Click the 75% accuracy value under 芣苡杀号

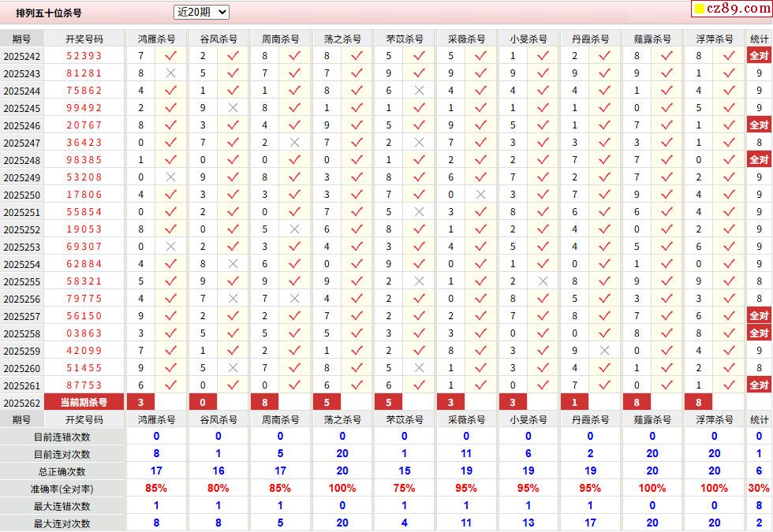[404, 488]
